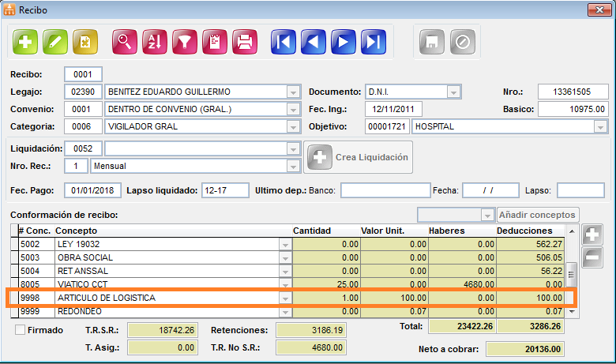The width and height of the screenshot is (616, 364).
Task: Click the concept grid scrollbar thumb
Action: pyautogui.click(x=572, y=275)
